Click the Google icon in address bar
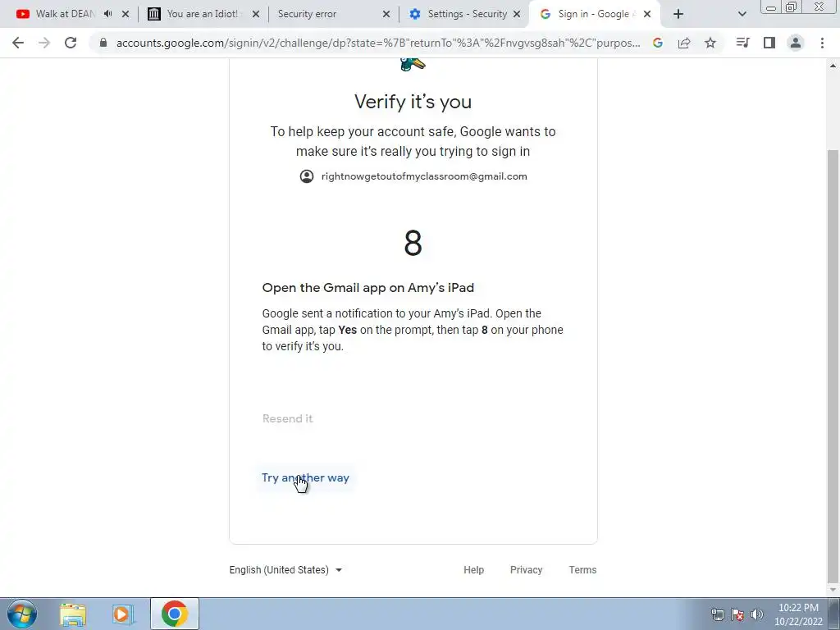 [x=658, y=43]
